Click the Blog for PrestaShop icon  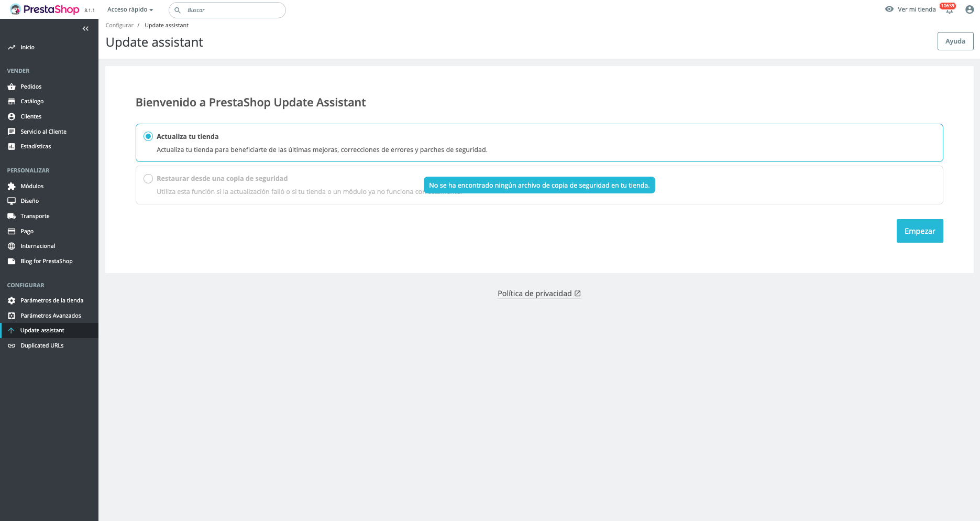(x=12, y=261)
